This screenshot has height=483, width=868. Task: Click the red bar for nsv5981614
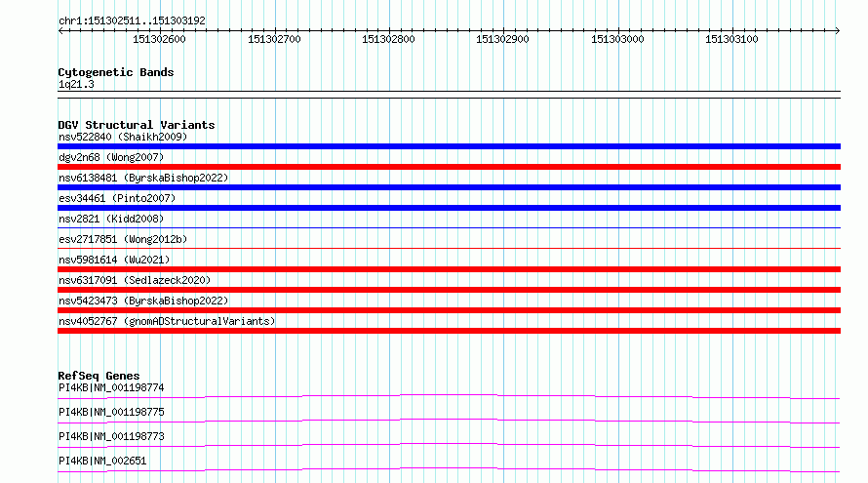coord(449,269)
